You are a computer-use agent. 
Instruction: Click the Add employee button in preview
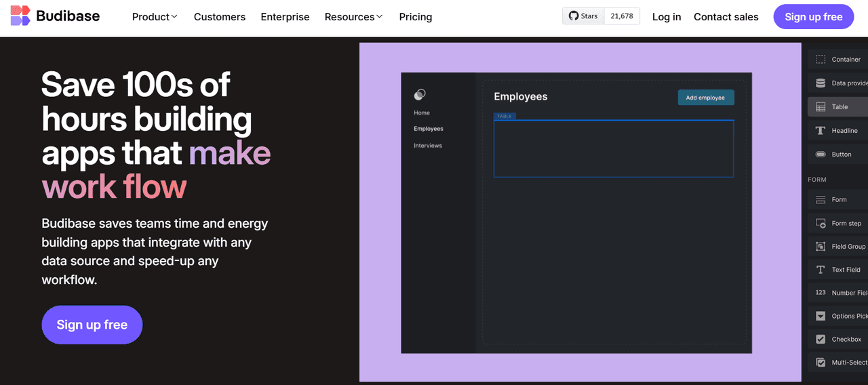706,98
